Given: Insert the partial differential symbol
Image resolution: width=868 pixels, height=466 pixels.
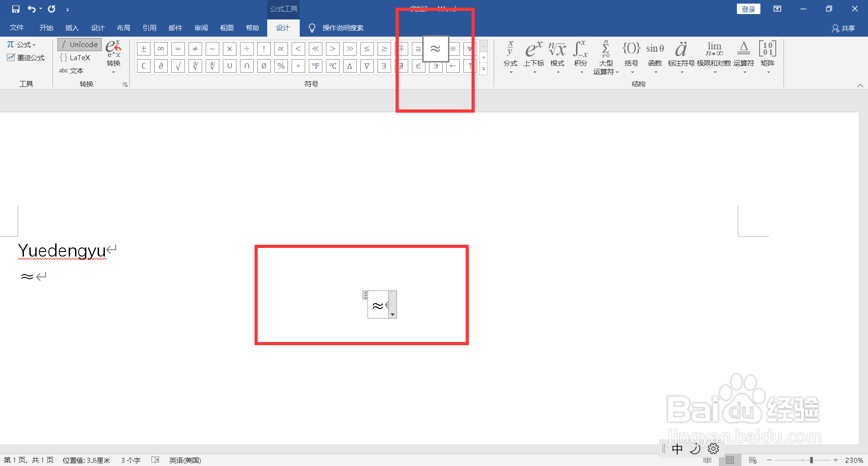Looking at the screenshot, I should 160,66.
